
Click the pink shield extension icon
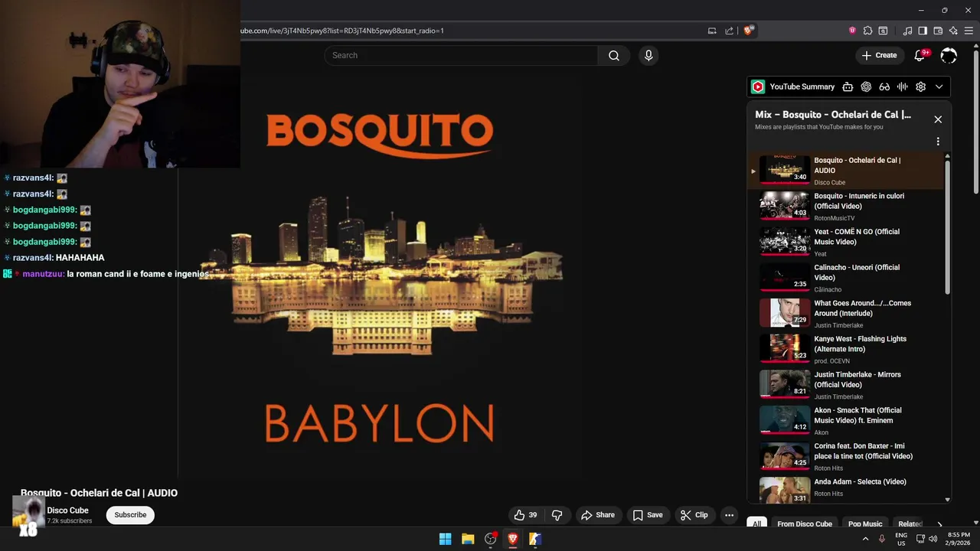852,31
